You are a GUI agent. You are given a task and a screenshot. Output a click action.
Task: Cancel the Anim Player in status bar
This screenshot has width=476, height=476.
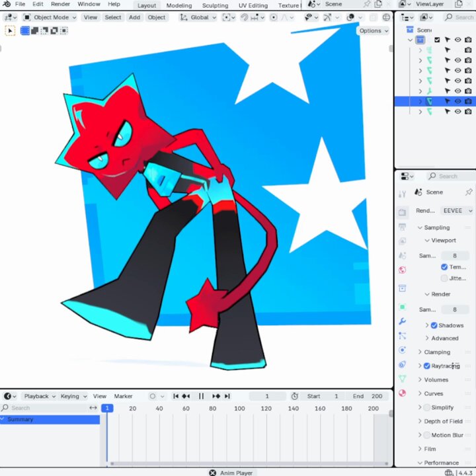pos(212,473)
